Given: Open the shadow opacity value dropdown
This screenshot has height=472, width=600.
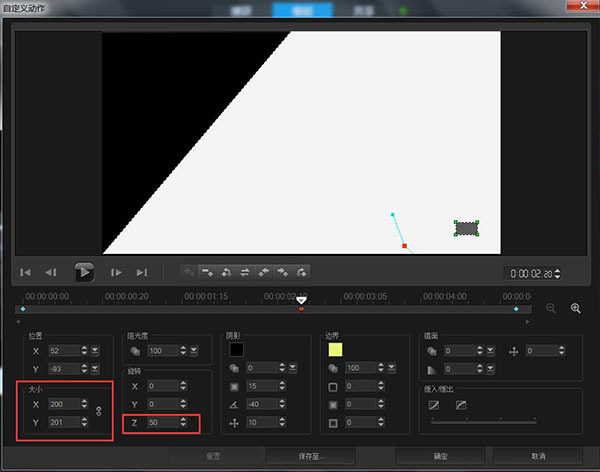Looking at the screenshot, I should pos(293,368).
